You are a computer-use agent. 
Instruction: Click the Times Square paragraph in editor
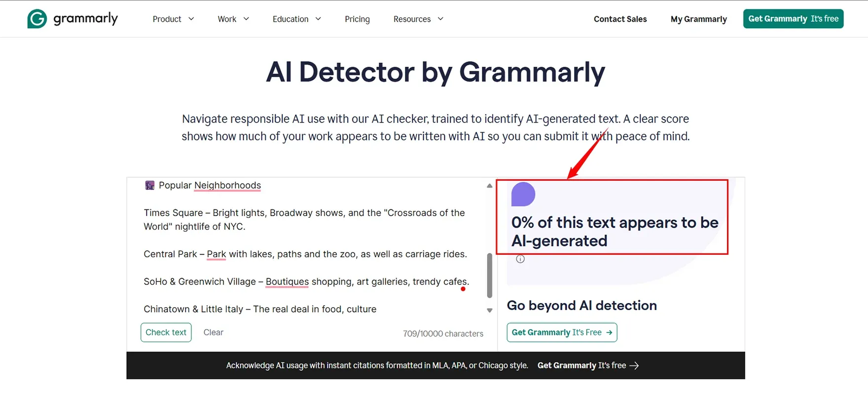(304, 220)
